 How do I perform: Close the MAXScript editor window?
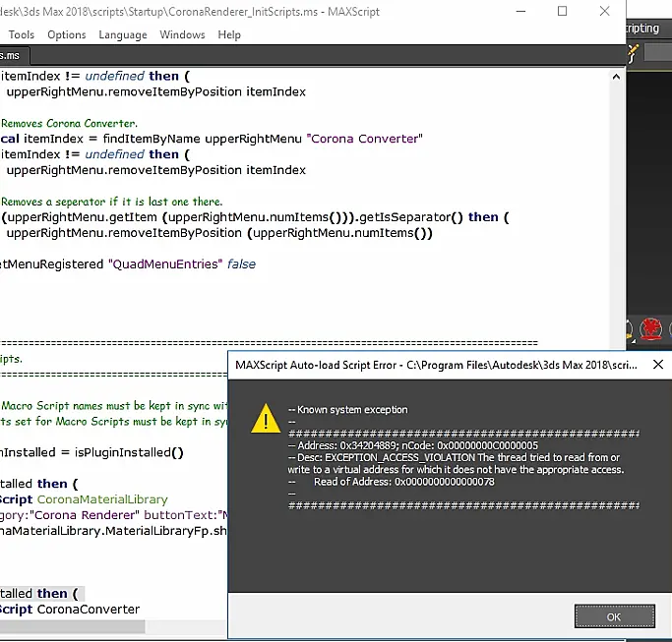[604, 11]
